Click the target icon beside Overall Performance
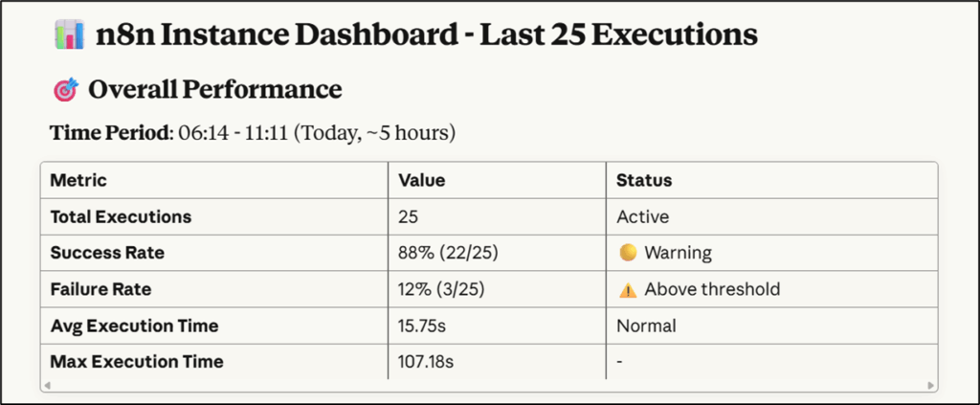The height and width of the screenshot is (405, 980). pyautogui.click(x=65, y=91)
